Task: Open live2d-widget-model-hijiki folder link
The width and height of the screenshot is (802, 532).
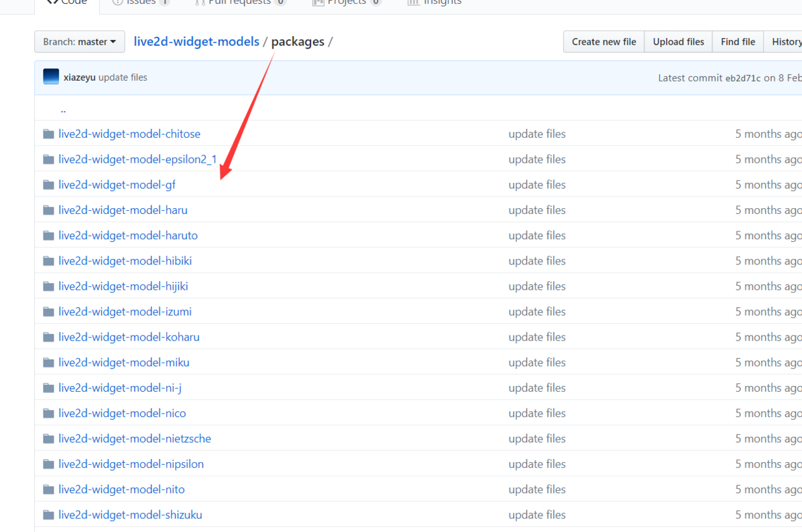Action: coord(123,286)
